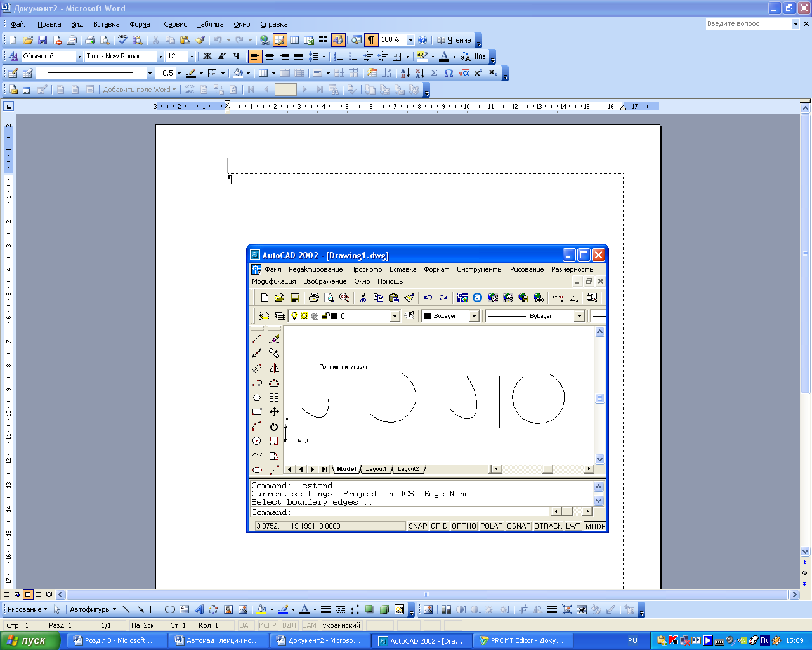812x650 pixels.
Task: Open Word Help question-mark icon
Action: click(422, 40)
